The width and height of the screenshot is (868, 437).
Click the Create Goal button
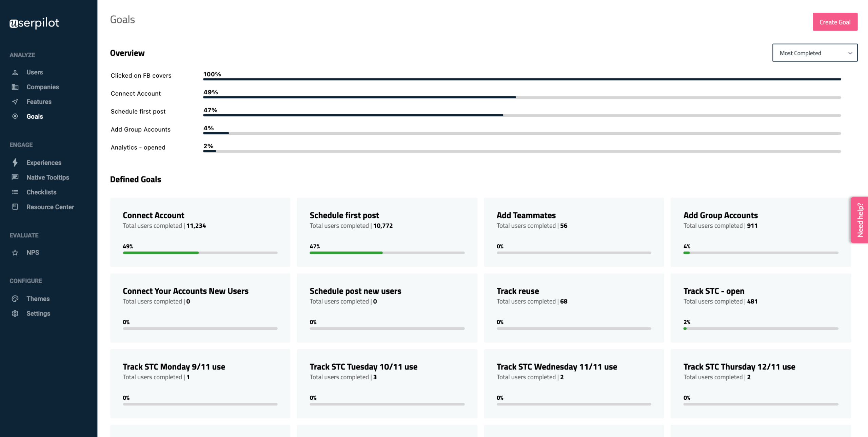tap(835, 22)
